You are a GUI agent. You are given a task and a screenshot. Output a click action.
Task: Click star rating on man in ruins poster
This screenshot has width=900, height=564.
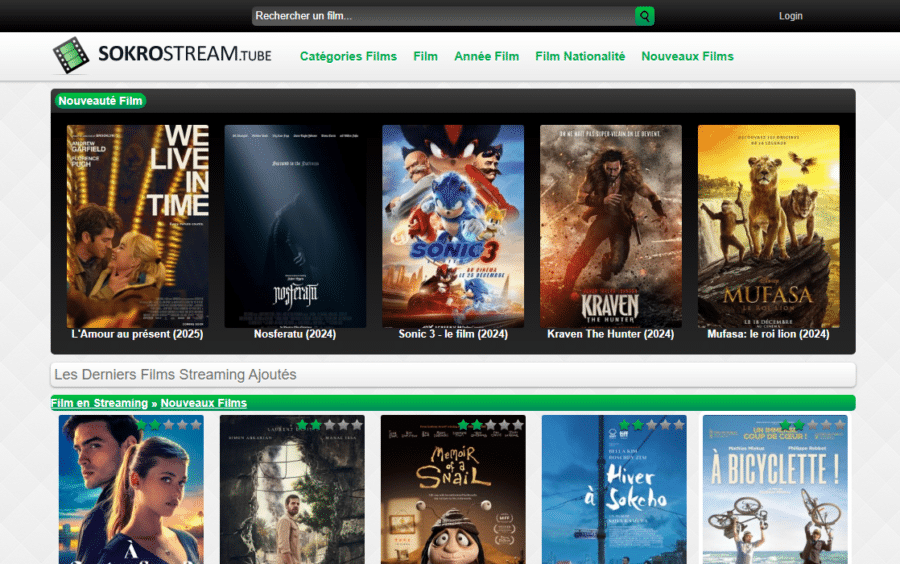(329, 425)
